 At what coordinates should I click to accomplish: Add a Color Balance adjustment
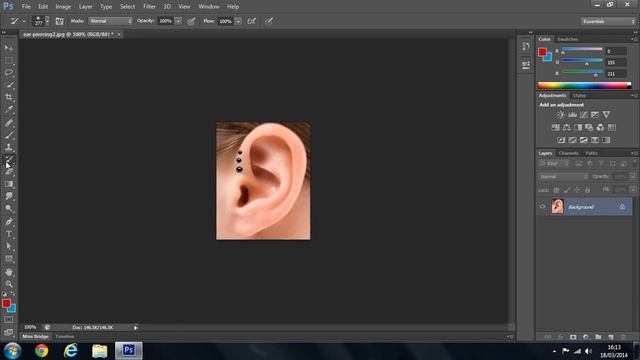(567, 127)
